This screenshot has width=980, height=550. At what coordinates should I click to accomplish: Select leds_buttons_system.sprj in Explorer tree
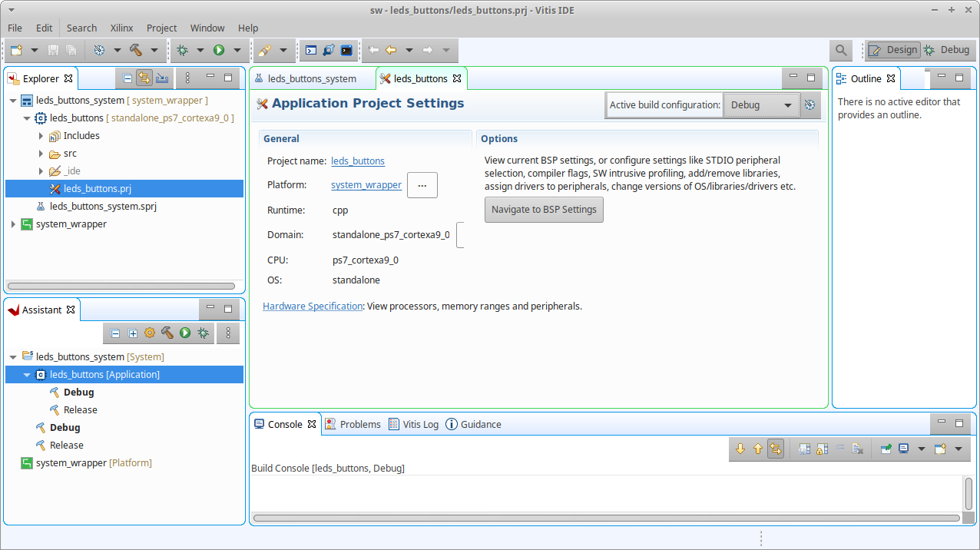(103, 206)
